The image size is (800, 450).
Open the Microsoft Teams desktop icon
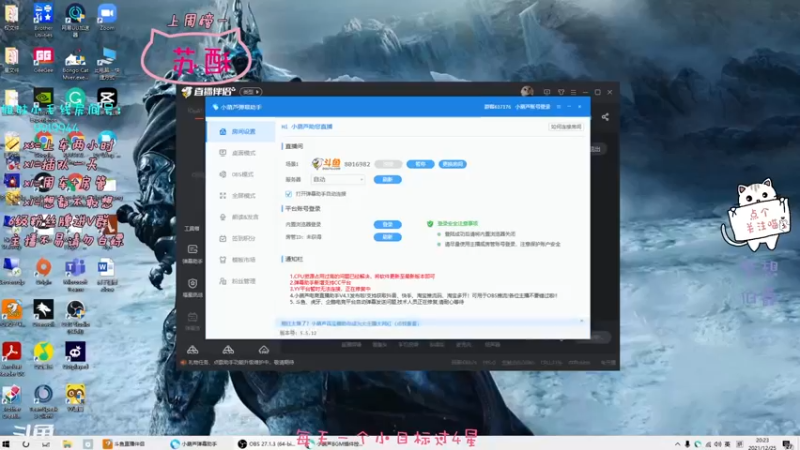tap(75, 274)
